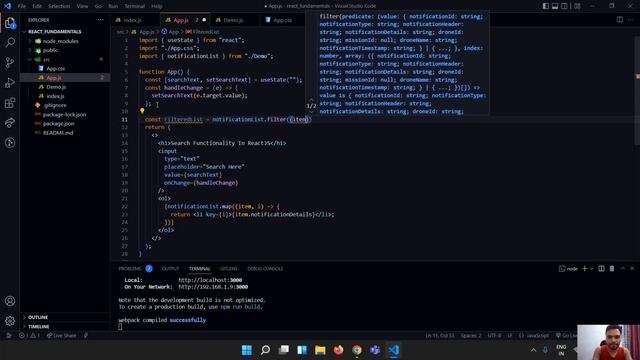Screen dimensions: 640x360
Task: Open the 192.168.1.9:3000 network link
Action: 213,287
